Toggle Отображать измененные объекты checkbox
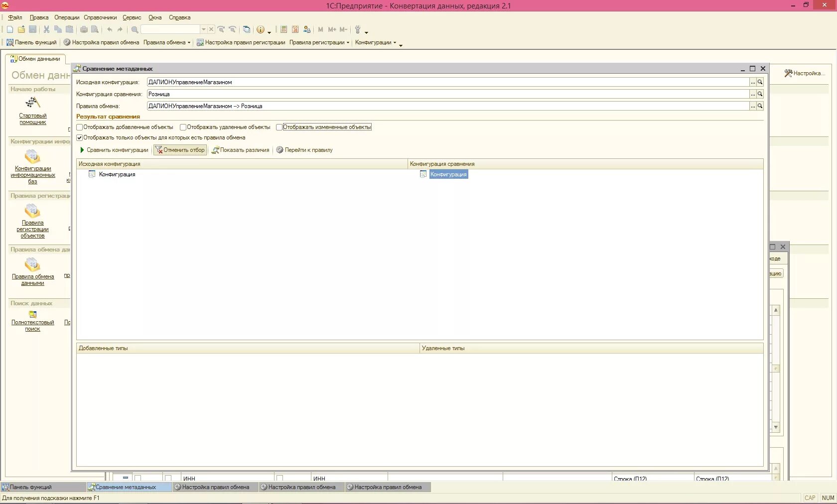This screenshot has height=504, width=837. [279, 127]
